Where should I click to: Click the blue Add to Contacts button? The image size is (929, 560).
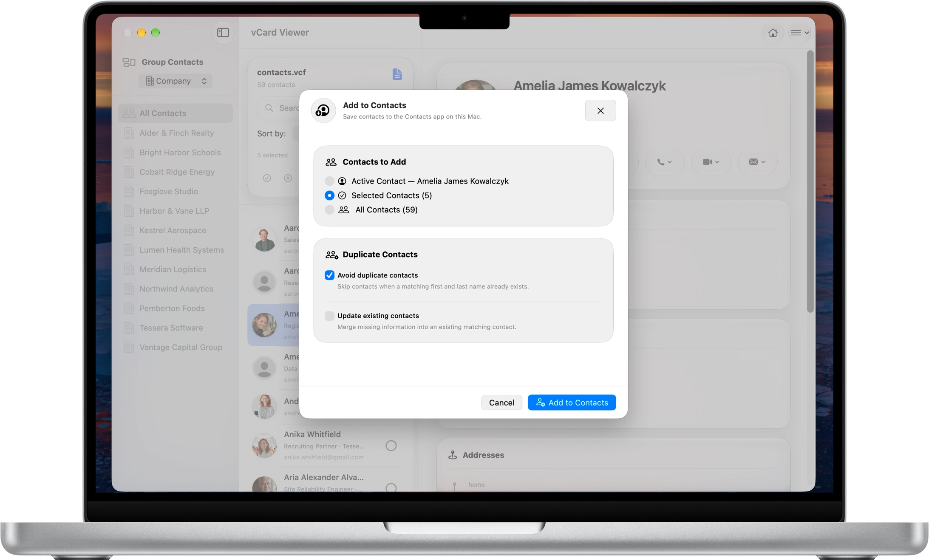pyautogui.click(x=572, y=402)
